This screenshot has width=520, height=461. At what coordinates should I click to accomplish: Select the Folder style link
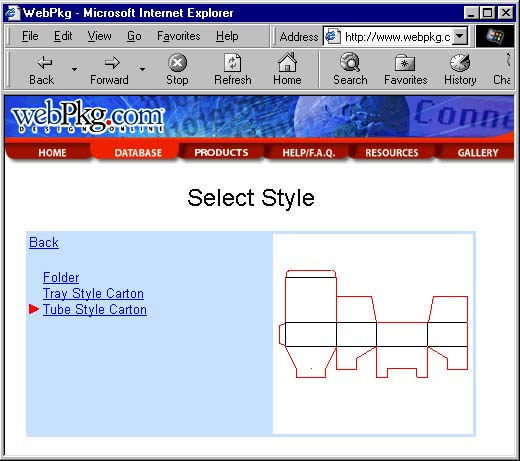click(61, 277)
